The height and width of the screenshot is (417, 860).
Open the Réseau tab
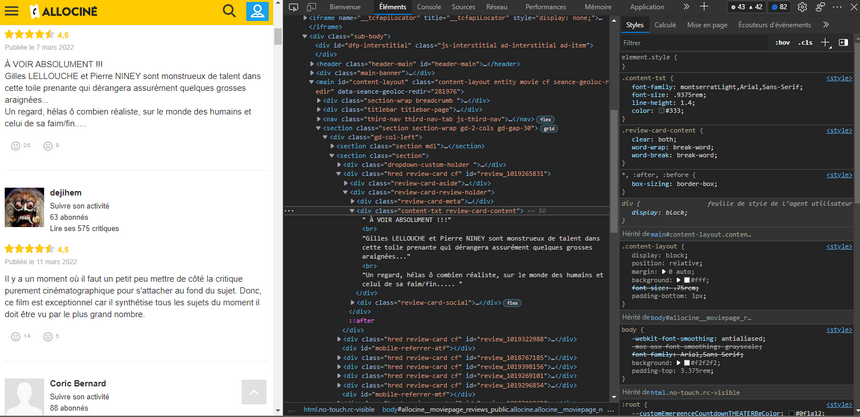496,7
